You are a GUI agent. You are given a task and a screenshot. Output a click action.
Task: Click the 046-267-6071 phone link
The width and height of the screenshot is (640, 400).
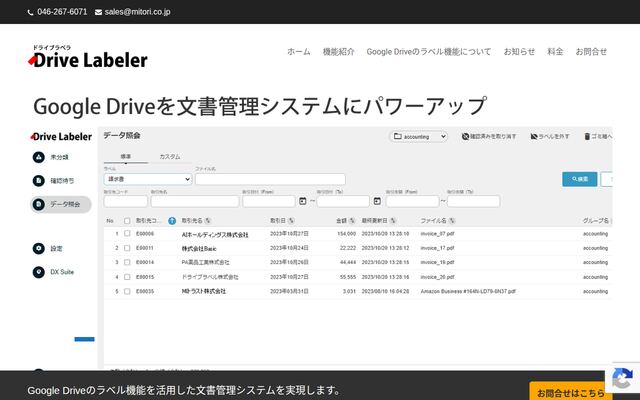(x=62, y=12)
